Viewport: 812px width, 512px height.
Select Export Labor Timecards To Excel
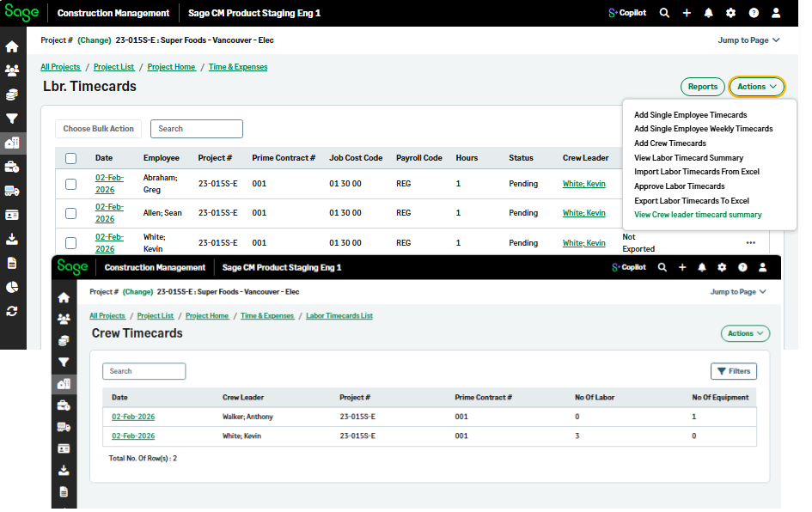(x=691, y=201)
